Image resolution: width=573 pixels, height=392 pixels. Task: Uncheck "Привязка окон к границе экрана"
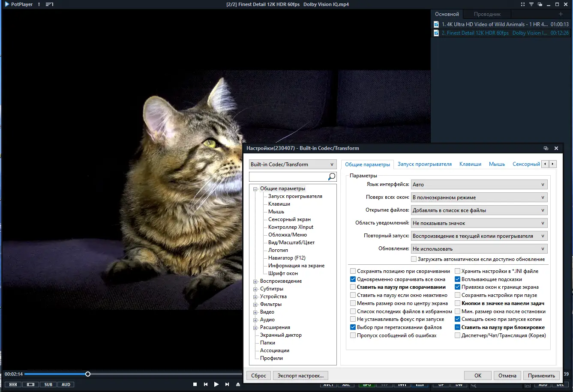(458, 287)
